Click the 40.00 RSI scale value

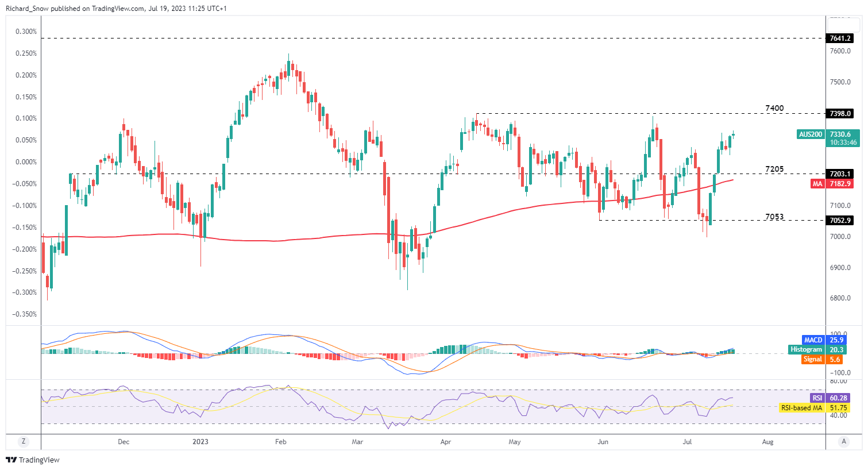pos(839,415)
